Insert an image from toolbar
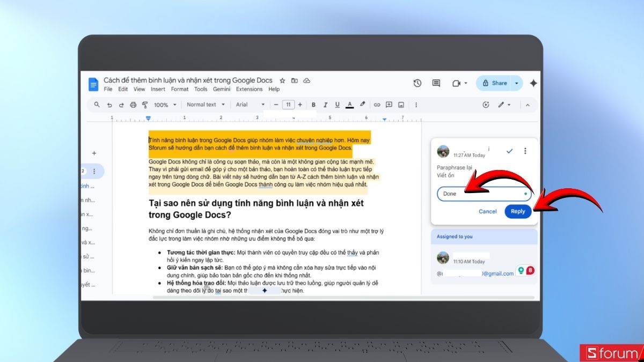 point(401,105)
